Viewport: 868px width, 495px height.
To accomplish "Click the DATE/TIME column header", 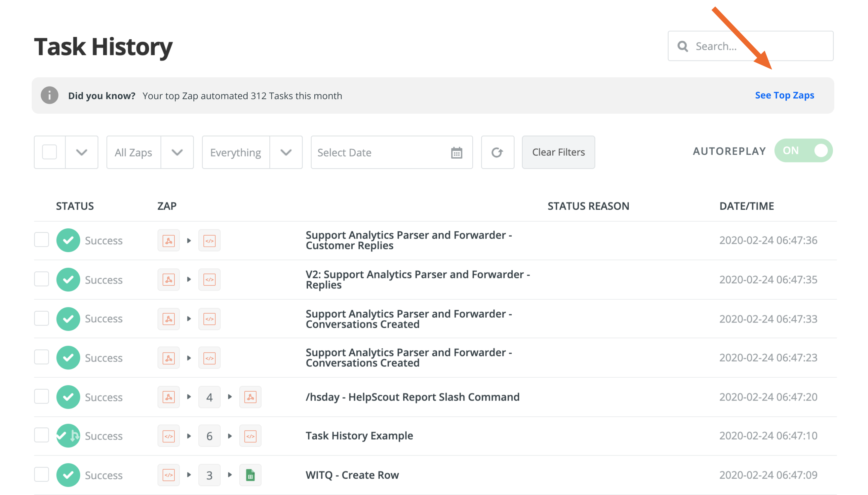I will [x=746, y=206].
